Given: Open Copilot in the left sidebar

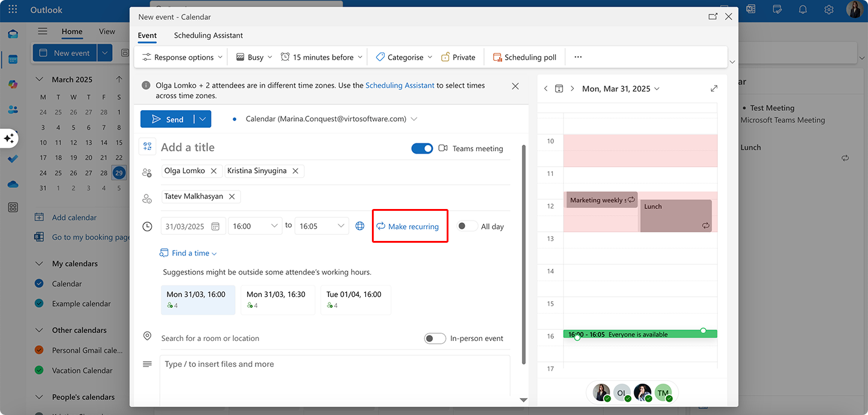Looking at the screenshot, I should tap(8, 138).
